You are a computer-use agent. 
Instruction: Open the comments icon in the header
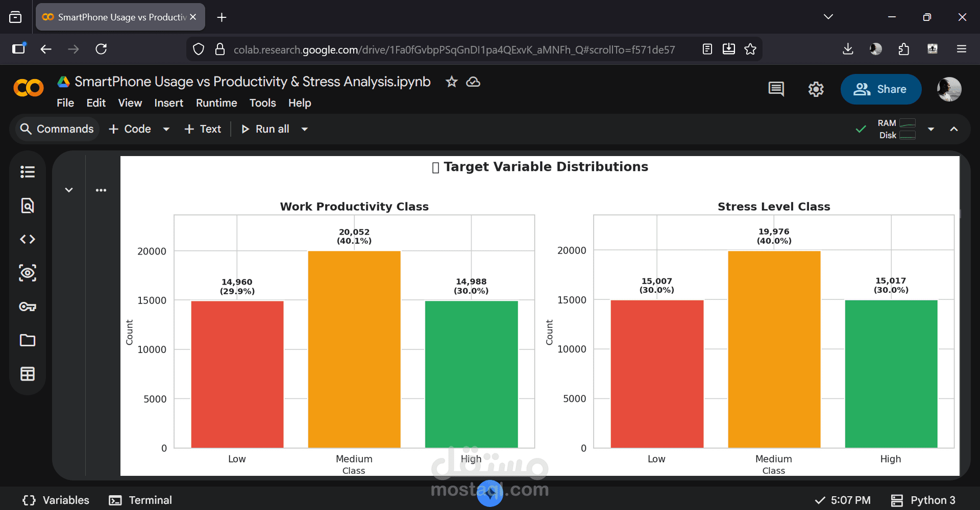pyautogui.click(x=776, y=89)
